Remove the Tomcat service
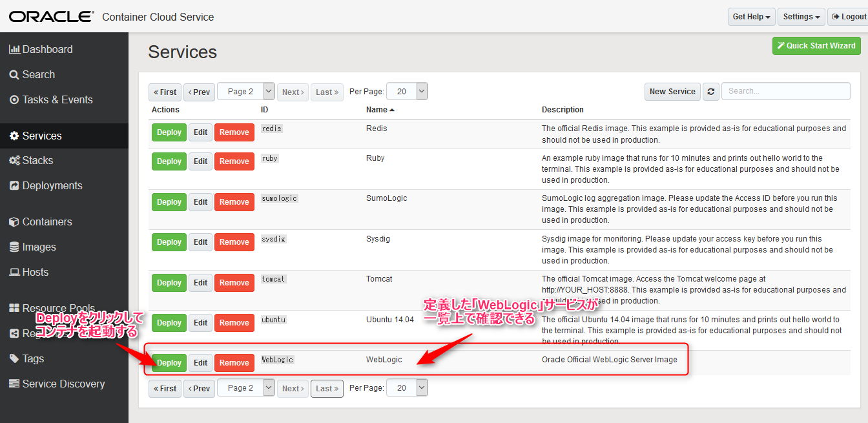868x423 pixels. pyautogui.click(x=234, y=283)
